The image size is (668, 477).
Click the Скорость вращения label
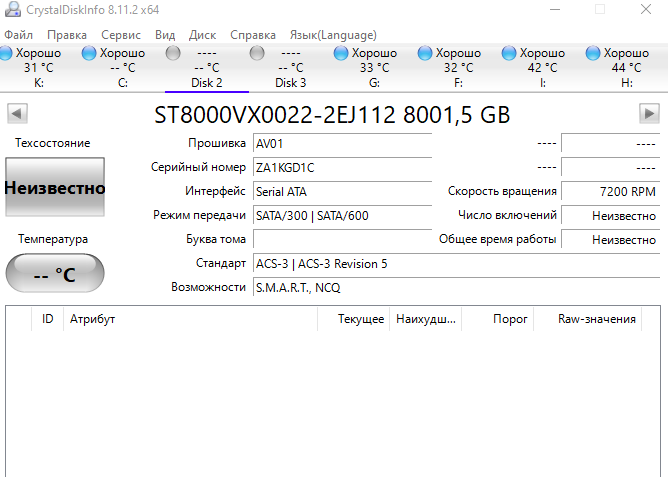[x=502, y=192]
